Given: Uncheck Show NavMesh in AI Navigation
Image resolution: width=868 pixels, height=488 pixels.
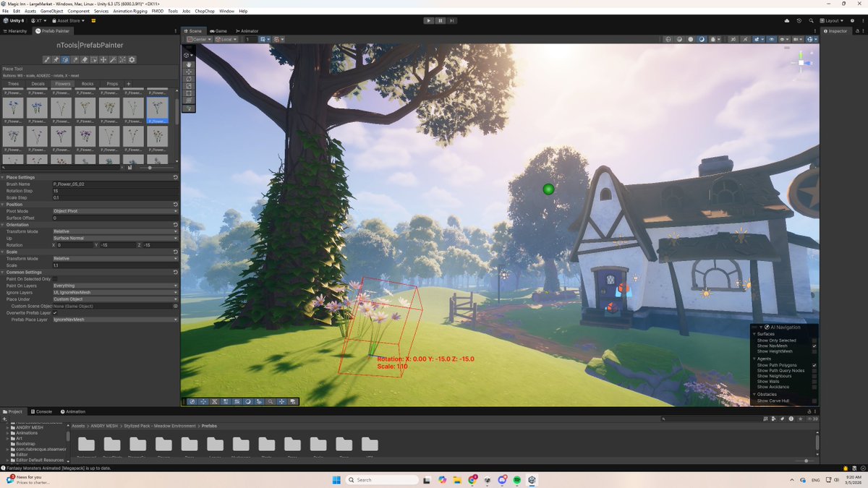Looking at the screenshot, I should [814, 346].
